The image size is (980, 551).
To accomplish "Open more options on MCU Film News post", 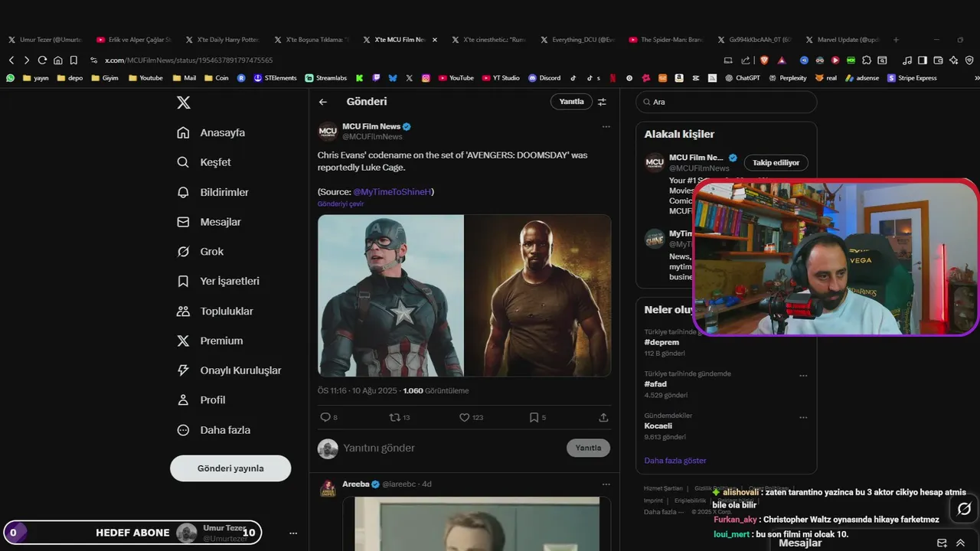I will pyautogui.click(x=606, y=126).
